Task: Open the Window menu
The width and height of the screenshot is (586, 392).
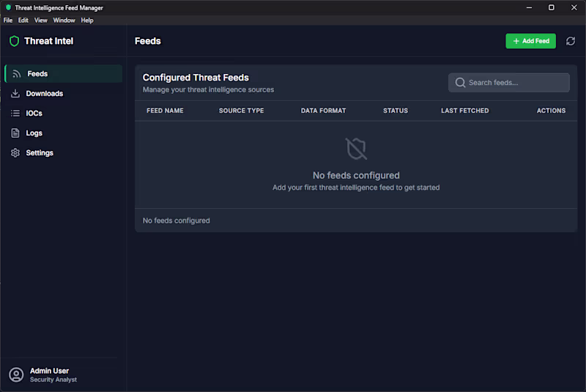Action: 64,21
